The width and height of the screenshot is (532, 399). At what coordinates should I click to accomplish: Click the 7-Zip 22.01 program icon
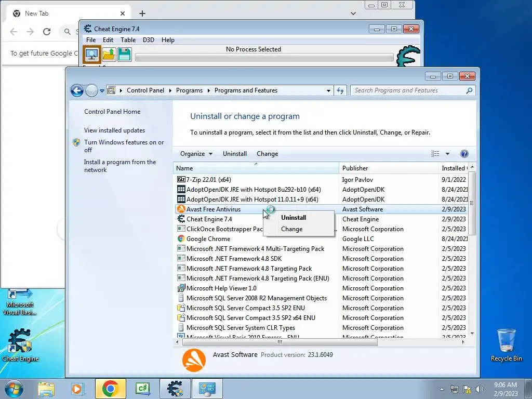click(181, 179)
